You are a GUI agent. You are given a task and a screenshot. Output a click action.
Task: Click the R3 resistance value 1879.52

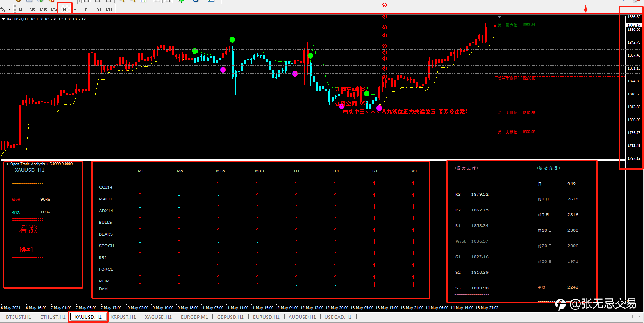[480, 195]
